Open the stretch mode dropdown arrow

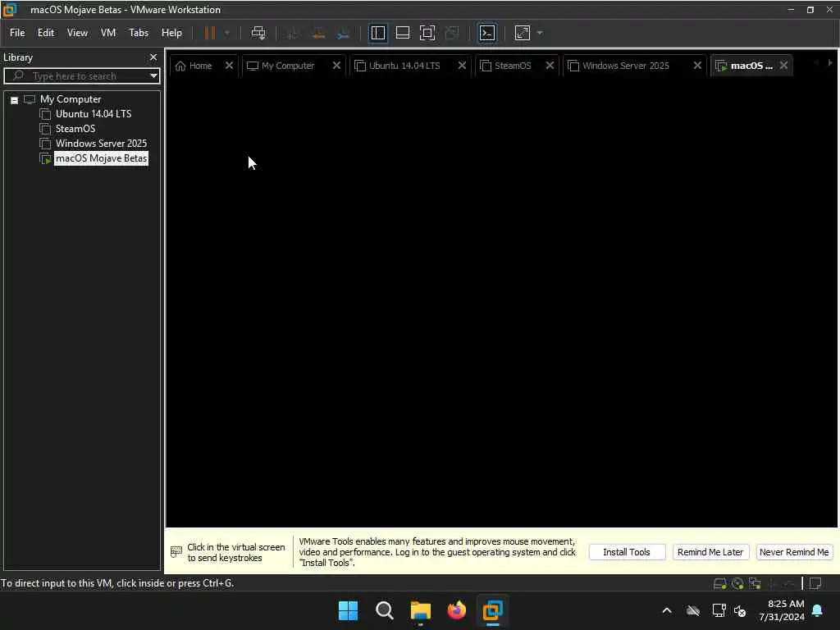click(540, 33)
